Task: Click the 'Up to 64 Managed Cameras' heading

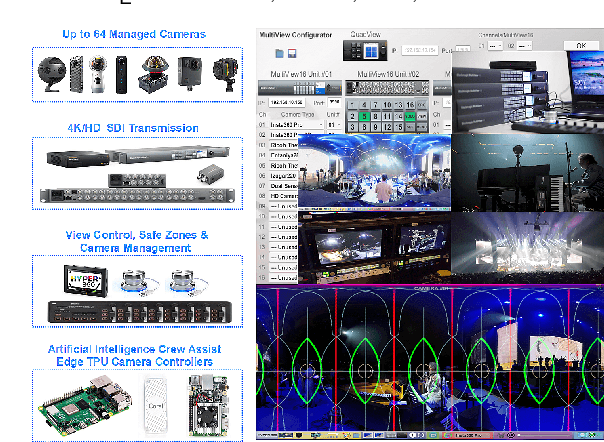Action: (134, 34)
